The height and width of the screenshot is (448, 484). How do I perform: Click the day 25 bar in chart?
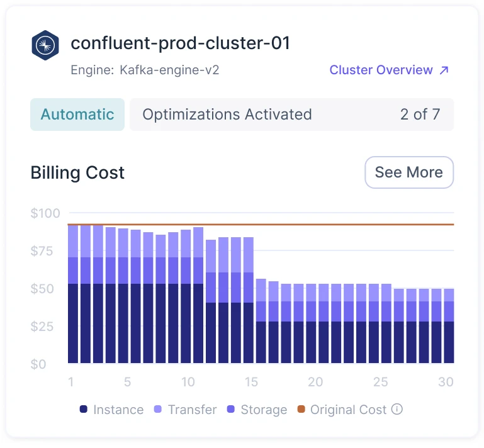click(x=374, y=323)
